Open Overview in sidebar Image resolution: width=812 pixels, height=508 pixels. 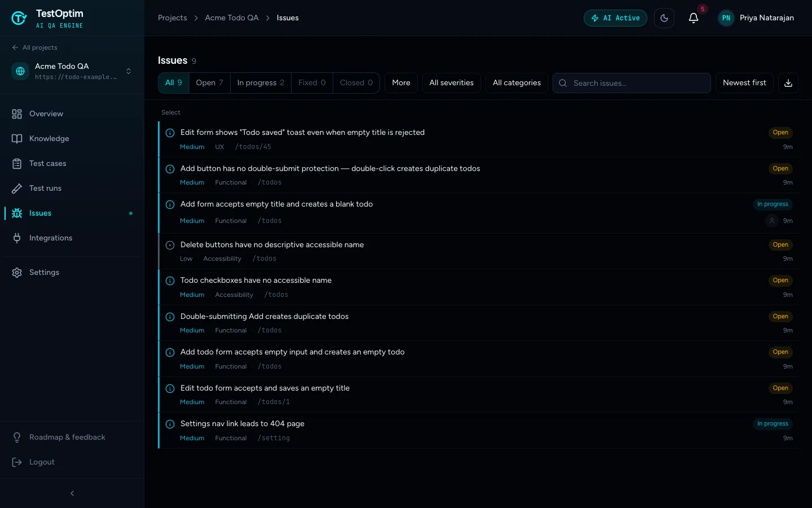72,113
